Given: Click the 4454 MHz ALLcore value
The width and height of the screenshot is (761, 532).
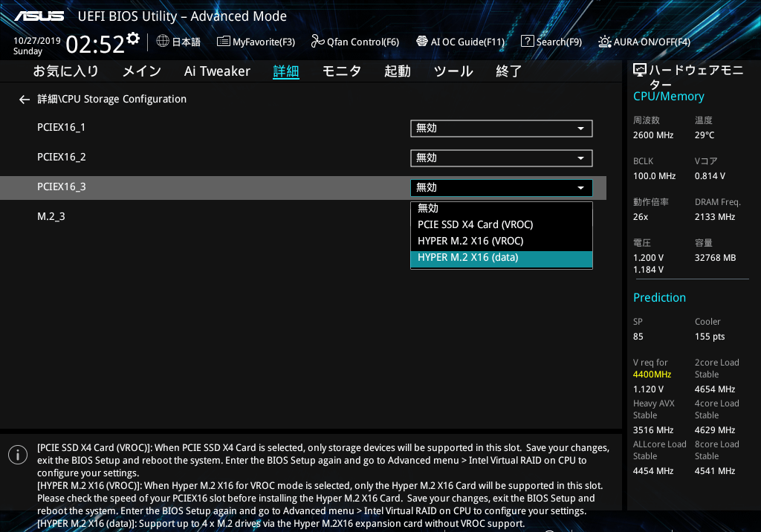Looking at the screenshot, I should click(x=652, y=471).
